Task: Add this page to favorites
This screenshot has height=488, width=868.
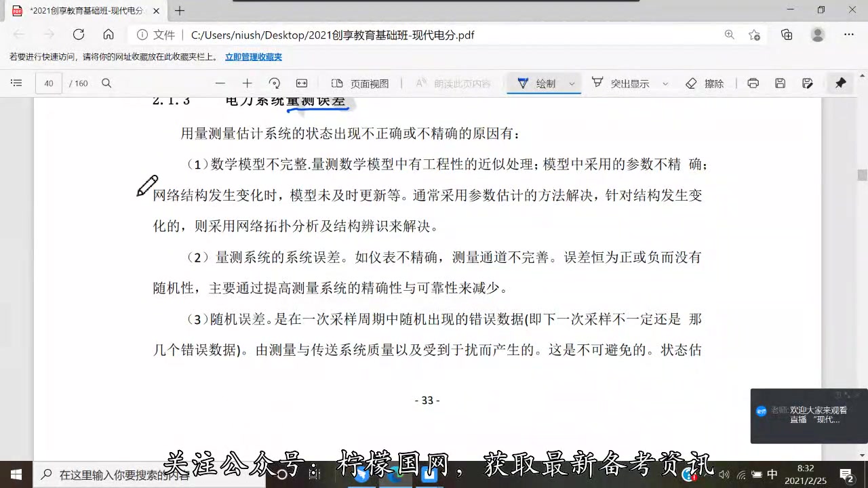Action: [x=754, y=35]
